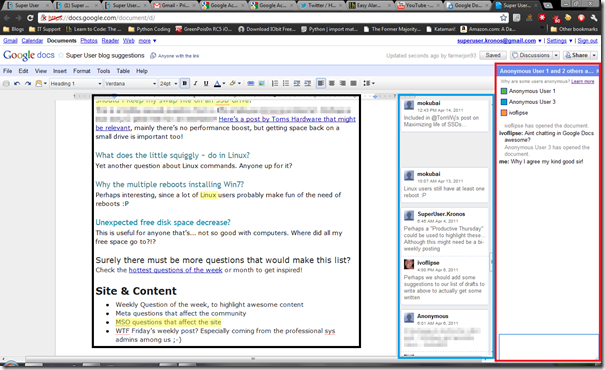This screenshot has width=605, height=370.
Task: Set right text alignment
Action: (x=343, y=83)
